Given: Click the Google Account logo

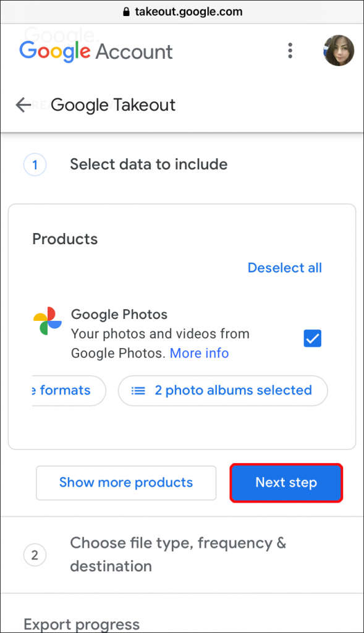Looking at the screenshot, I should pos(95,53).
